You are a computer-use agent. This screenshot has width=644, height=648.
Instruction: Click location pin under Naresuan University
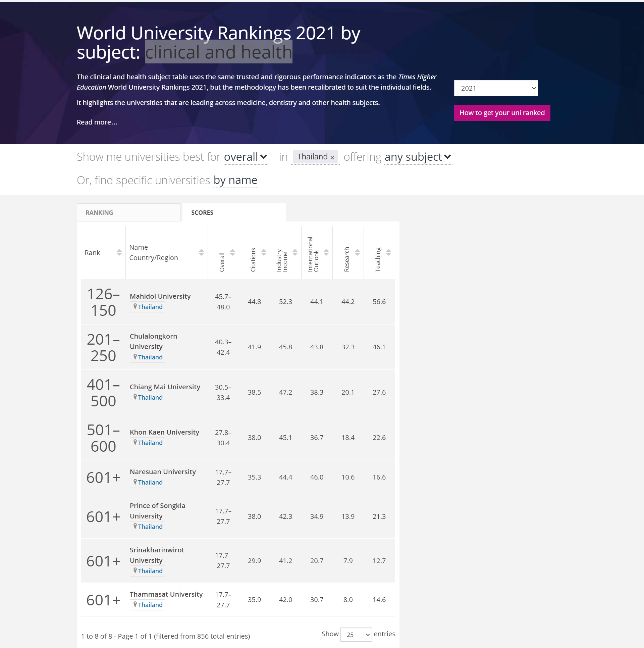[135, 482]
